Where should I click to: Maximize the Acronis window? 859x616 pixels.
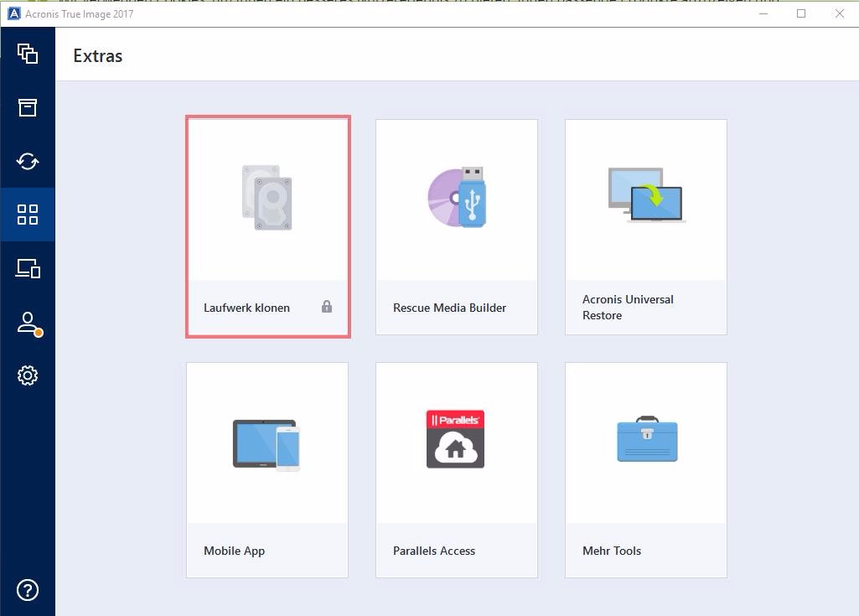point(801,13)
